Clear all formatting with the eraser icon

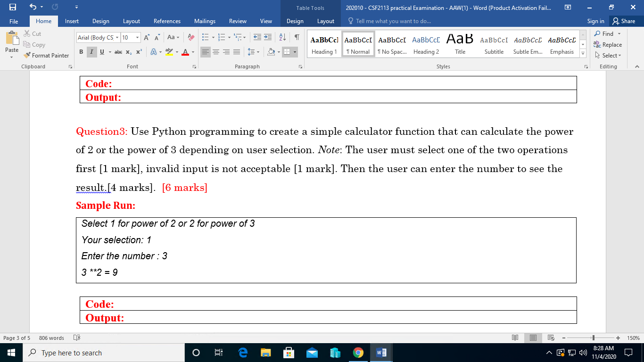pos(190,37)
